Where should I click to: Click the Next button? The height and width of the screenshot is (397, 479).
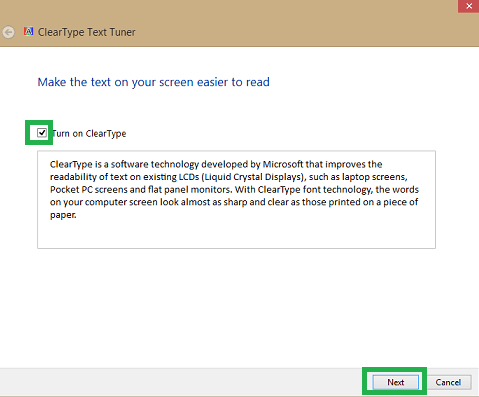pyautogui.click(x=395, y=382)
